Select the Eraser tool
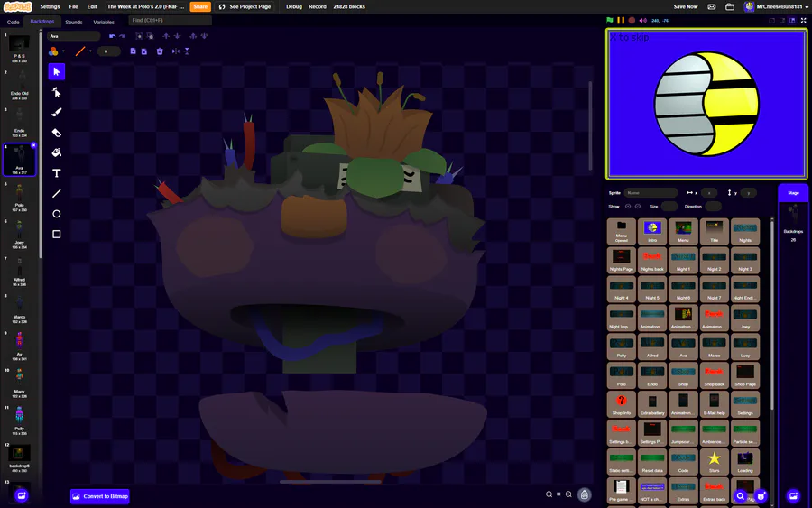This screenshot has height=508, width=812. click(57, 133)
